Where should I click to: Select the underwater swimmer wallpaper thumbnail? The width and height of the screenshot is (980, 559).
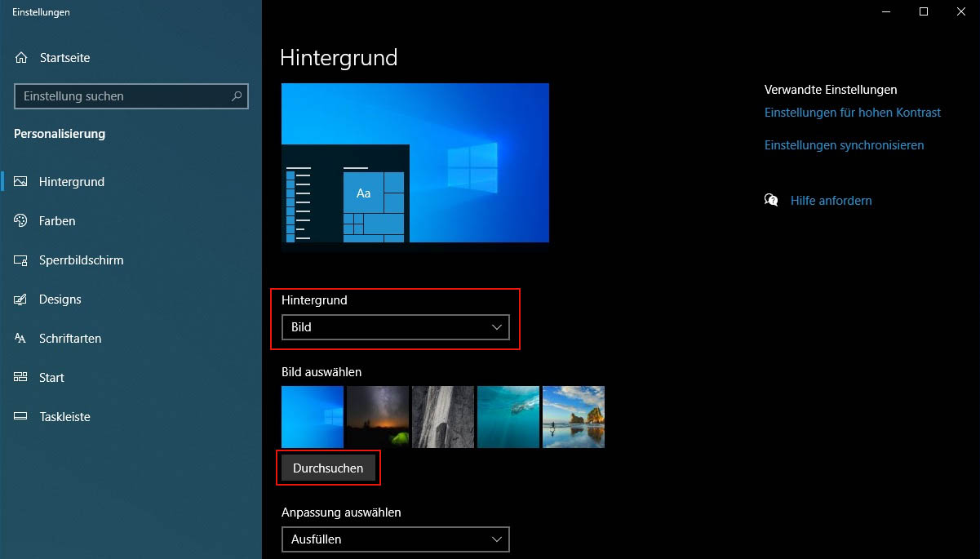click(x=508, y=417)
